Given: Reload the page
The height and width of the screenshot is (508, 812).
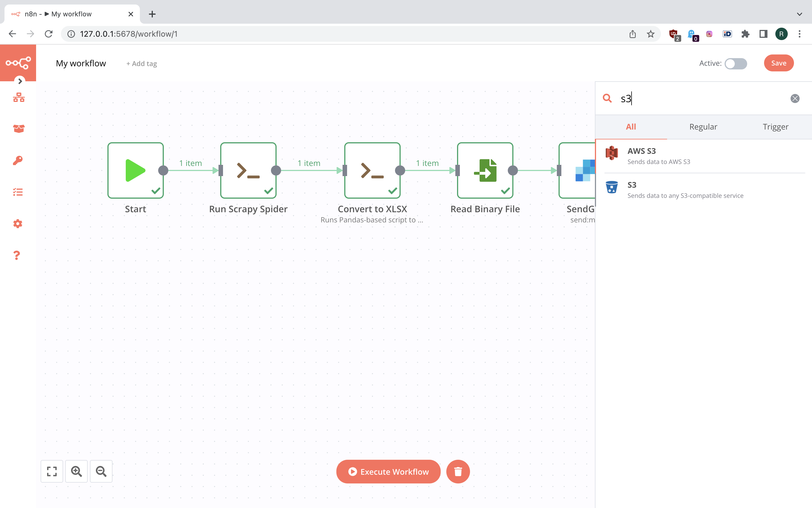Looking at the screenshot, I should tap(49, 34).
